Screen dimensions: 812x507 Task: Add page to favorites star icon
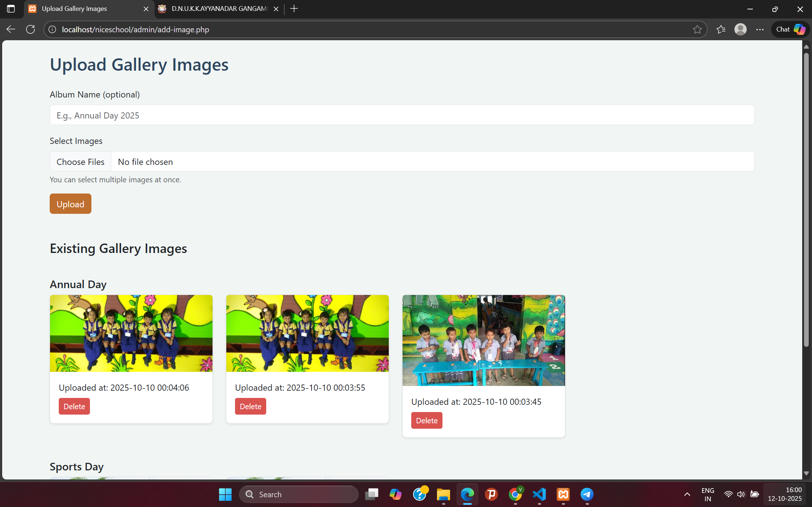697,29
